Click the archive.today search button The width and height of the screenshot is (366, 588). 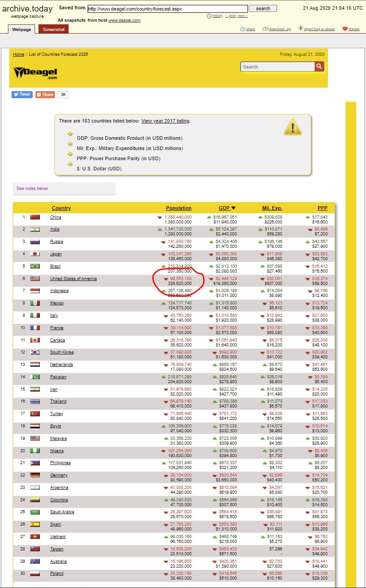[263, 8]
